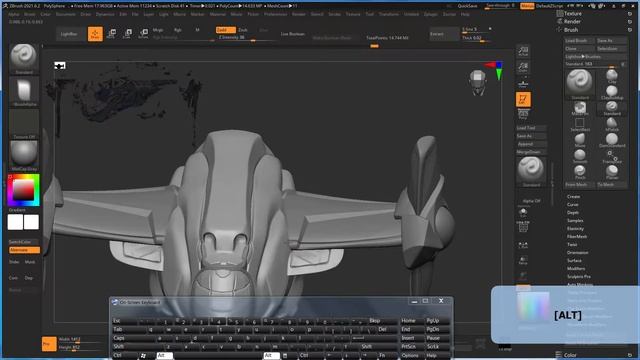The width and height of the screenshot is (640, 360).
Task: Open the Help menu
Action: (465, 14)
